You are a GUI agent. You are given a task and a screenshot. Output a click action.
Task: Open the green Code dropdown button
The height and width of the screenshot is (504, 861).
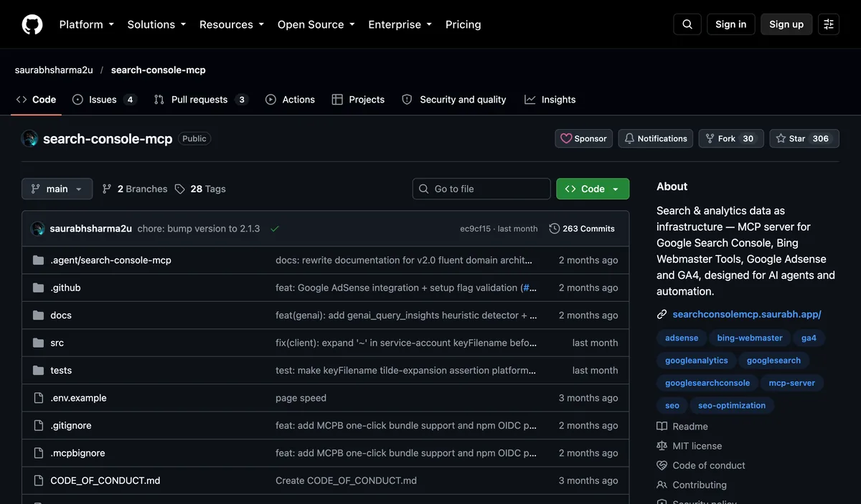[x=593, y=189]
